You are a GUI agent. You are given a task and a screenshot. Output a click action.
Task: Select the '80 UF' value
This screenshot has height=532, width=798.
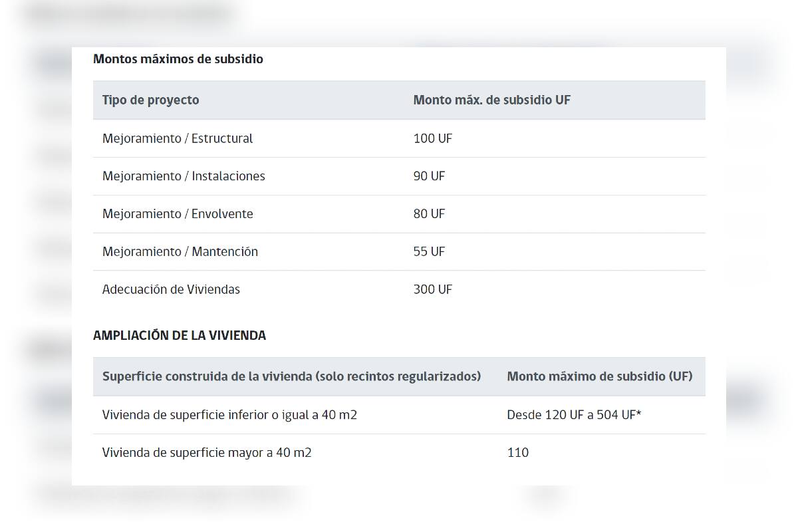(430, 214)
